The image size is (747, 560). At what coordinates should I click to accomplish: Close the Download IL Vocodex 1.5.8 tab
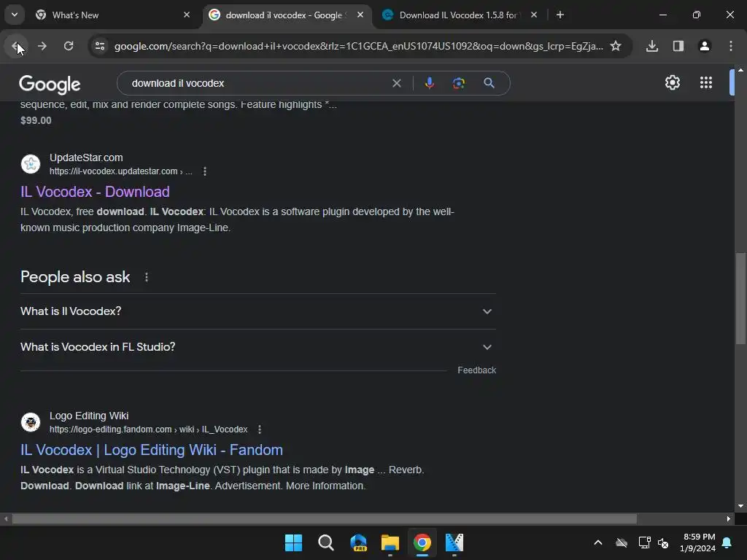tap(534, 15)
